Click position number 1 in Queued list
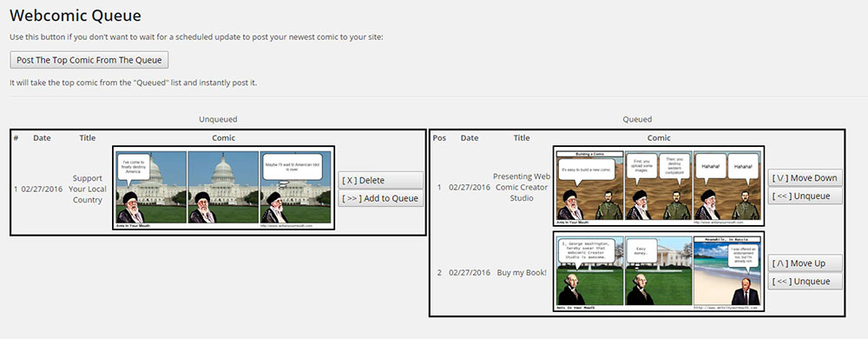Image resolution: width=868 pixels, height=339 pixels. (439, 187)
